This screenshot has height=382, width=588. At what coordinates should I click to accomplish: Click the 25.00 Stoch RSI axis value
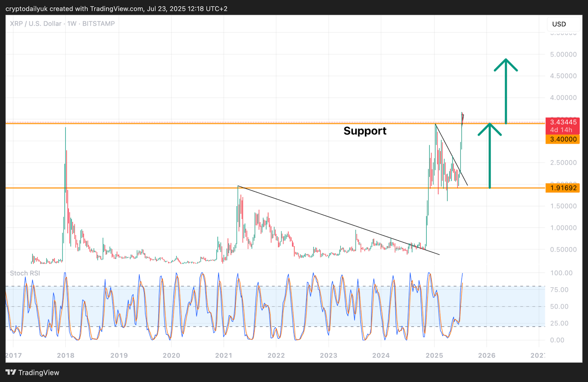click(559, 323)
